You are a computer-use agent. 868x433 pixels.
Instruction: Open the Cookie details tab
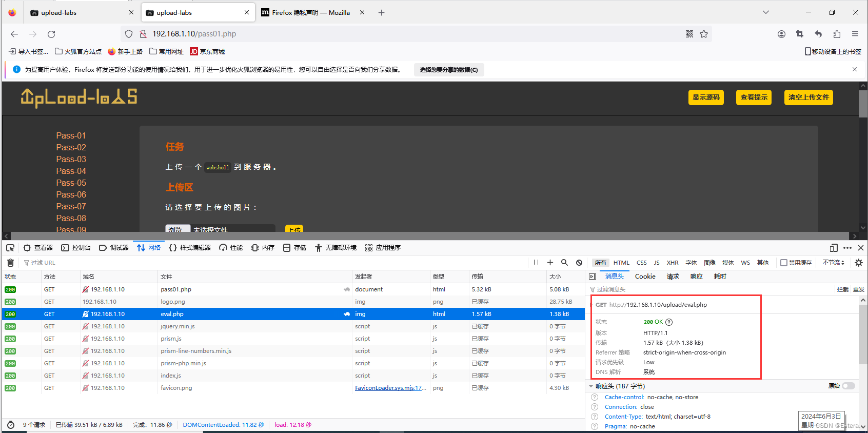(x=645, y=277)
